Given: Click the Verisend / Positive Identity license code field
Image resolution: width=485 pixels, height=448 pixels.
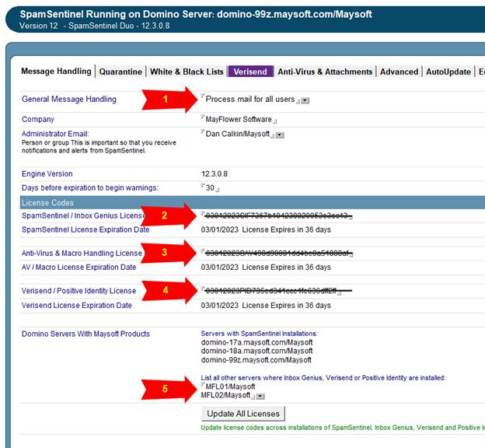Looking at the screenshot, I should (276, 291).
